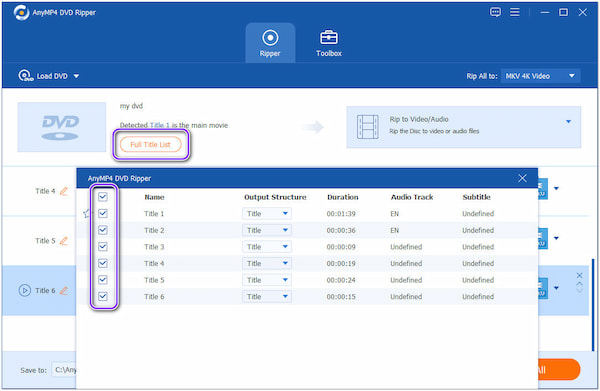600x391 pixels.
Task: Expand the format dropdown arrow beside Title 6 row
Action: pyautogui.click(x=556, y=288)
